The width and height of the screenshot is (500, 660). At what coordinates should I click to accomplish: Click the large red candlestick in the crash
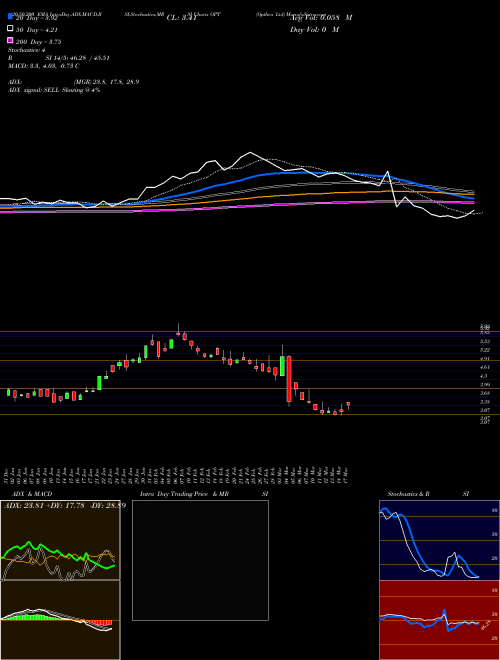point(289,379)
